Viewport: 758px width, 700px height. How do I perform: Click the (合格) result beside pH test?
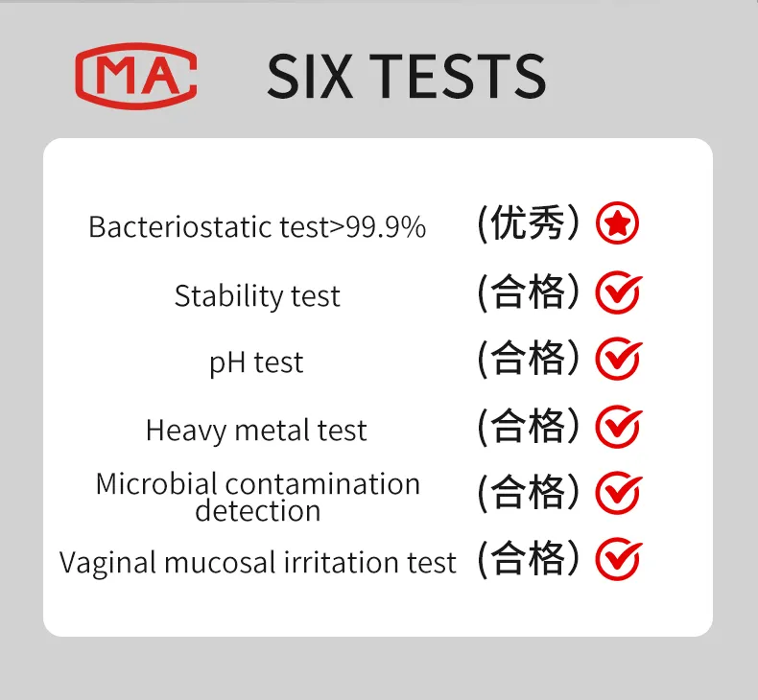pos(529,358)
